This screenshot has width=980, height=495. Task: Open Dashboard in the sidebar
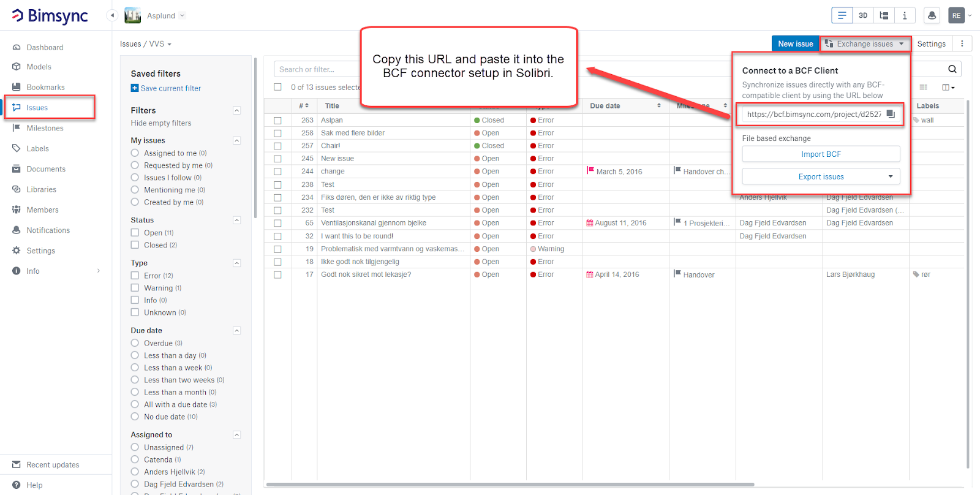click(x=45, y=47)
